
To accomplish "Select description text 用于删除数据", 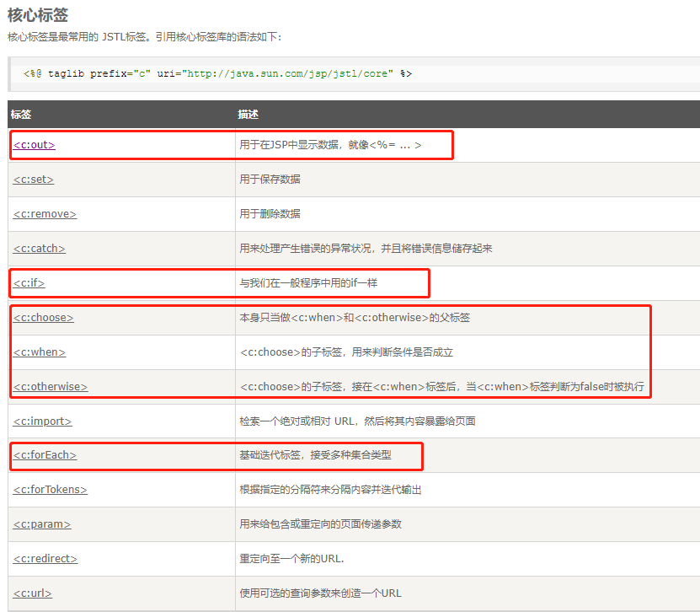I will [270, 214].
